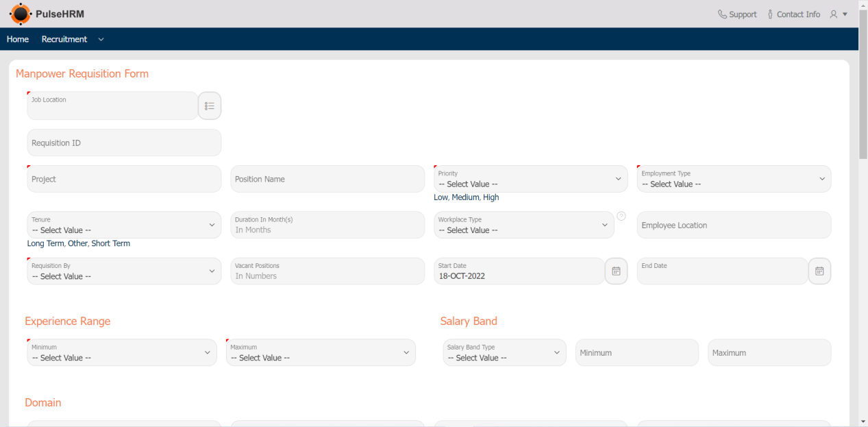Open the Recruitment menu
The image size is (868, 427).
[x=64, y=39]
